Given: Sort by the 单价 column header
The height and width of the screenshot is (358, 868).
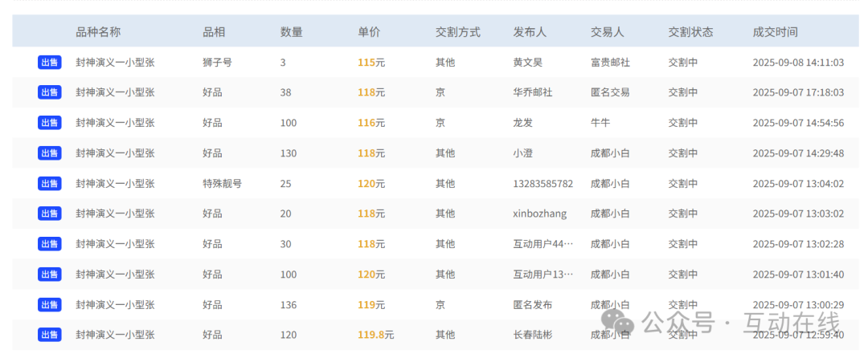Looking at the screenshot, I should 369,32.
